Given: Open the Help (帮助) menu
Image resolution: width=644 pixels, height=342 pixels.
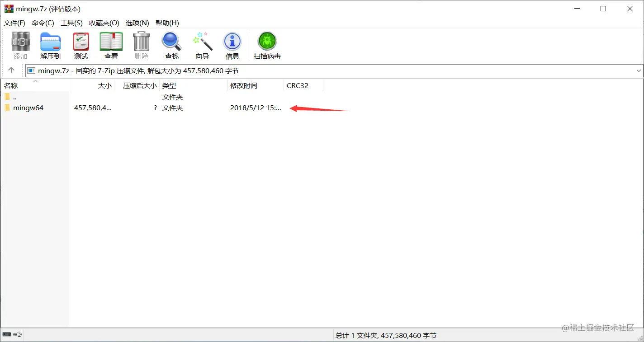Looking at the screenshot, I should pos(167,23).
